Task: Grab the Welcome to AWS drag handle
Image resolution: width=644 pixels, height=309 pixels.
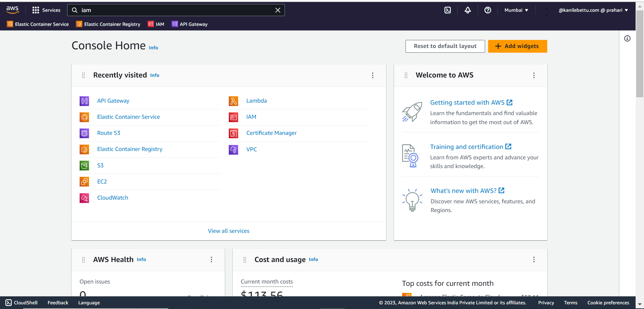Action: tap(406, 75)
